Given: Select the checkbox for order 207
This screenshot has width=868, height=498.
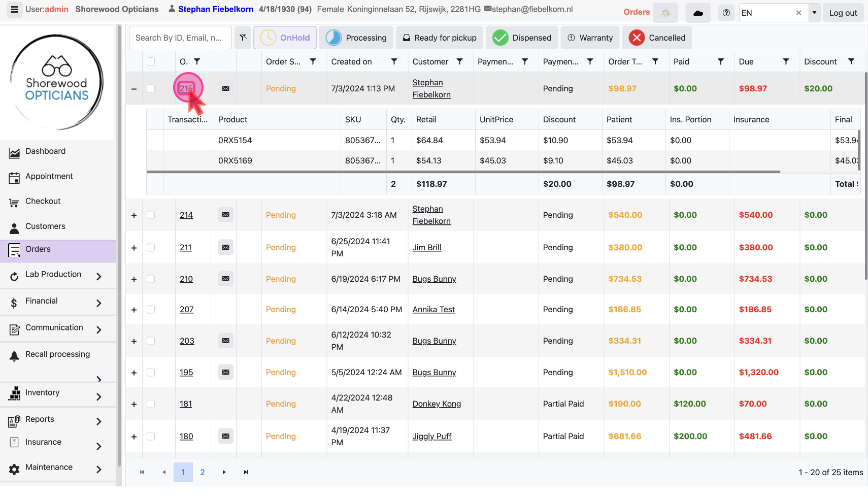Looking at the screenshot, I should click(151, 310).
